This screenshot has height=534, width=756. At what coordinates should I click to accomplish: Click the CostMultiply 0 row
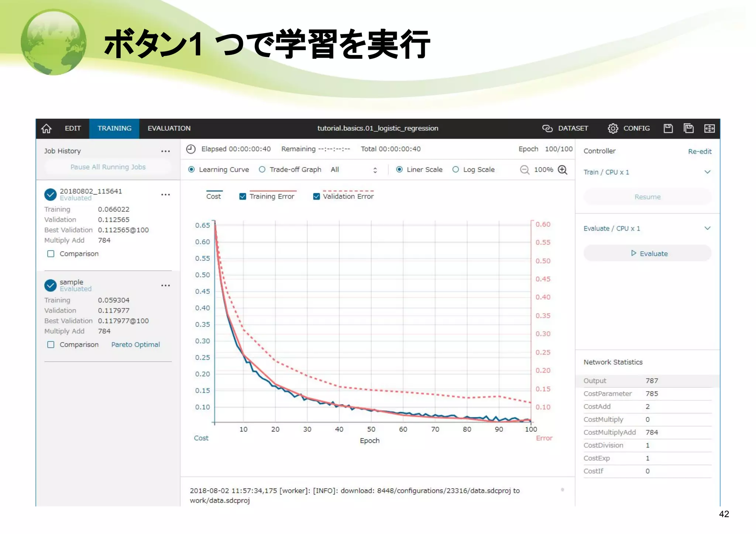tap(647, 420)
